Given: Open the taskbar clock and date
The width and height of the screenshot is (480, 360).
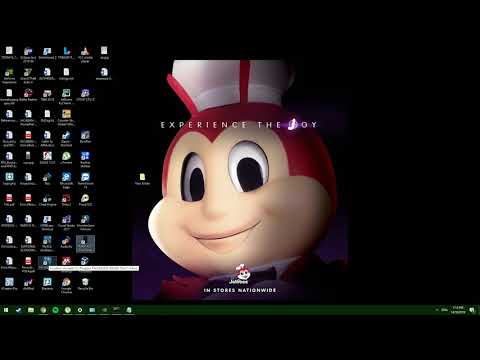Looking at the screenshot, I should (458, 310).
